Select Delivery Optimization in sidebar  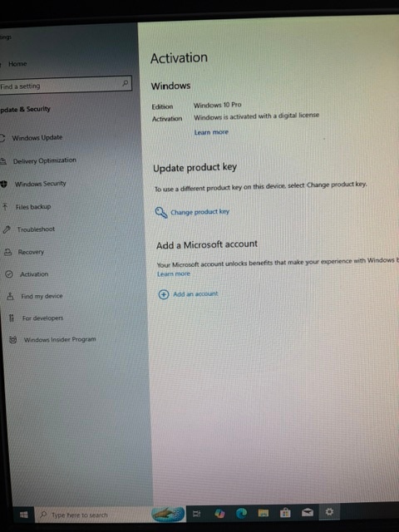pyautogui.click(x=44, y=160)
